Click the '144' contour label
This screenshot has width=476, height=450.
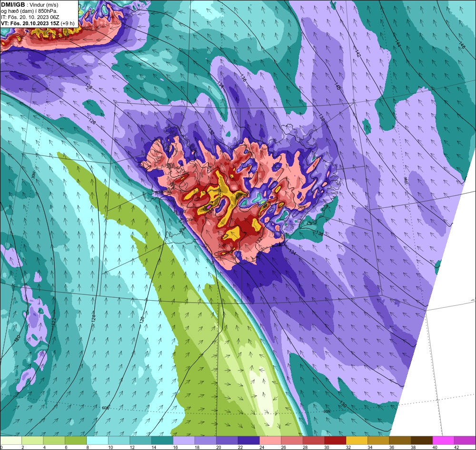coord(397,43)
